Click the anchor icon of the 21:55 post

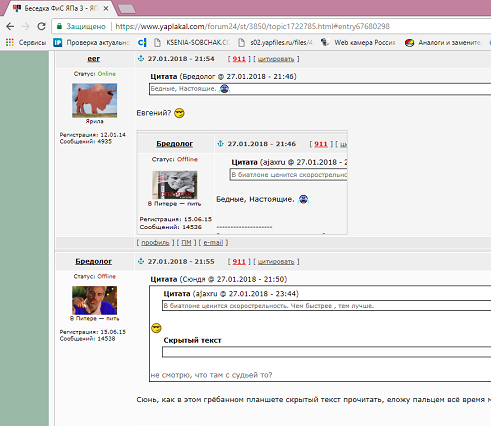point(141,261)
